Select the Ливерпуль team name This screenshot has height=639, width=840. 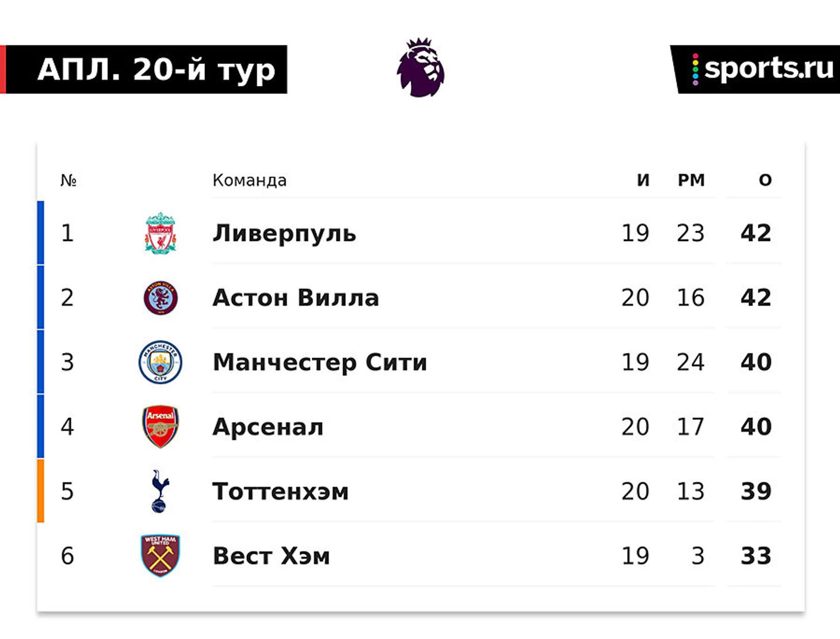pyautogui.click(x=284, y=233)
